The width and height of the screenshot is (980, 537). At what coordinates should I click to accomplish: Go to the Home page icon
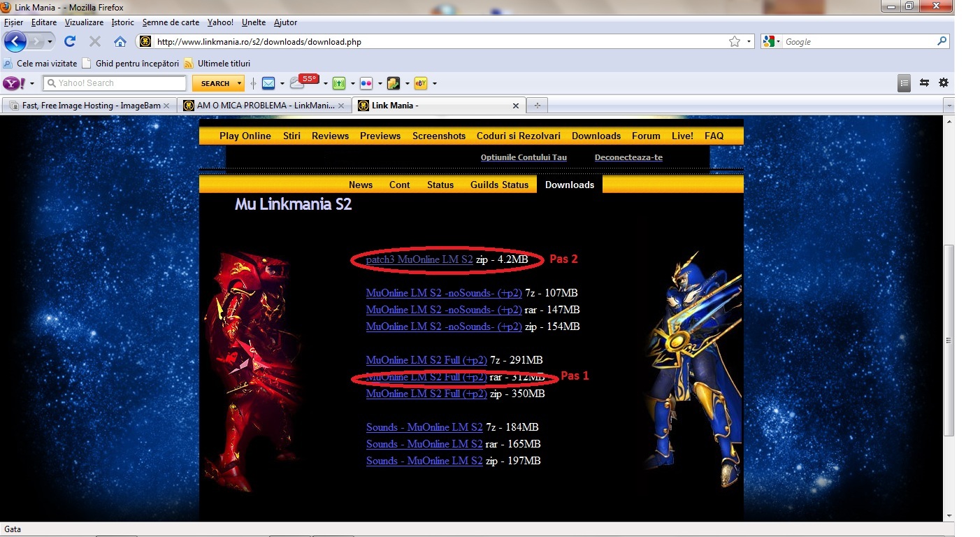pos(120,41)
